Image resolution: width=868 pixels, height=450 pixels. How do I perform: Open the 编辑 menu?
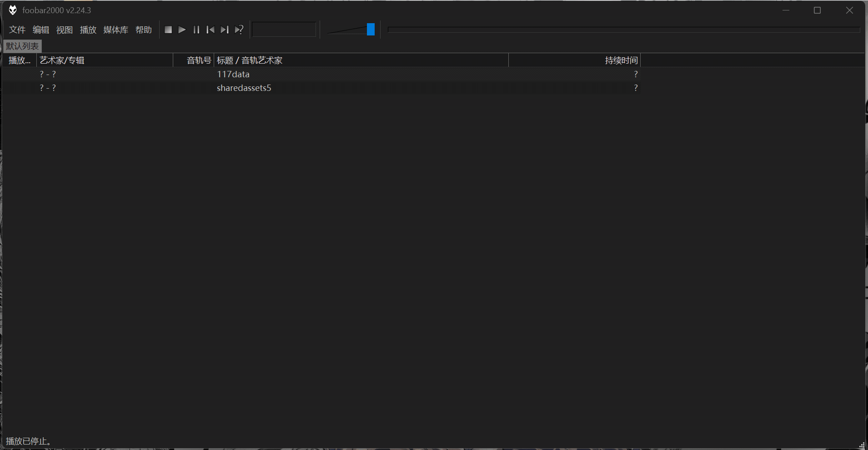pyautogui.click(x=41, y=30)
